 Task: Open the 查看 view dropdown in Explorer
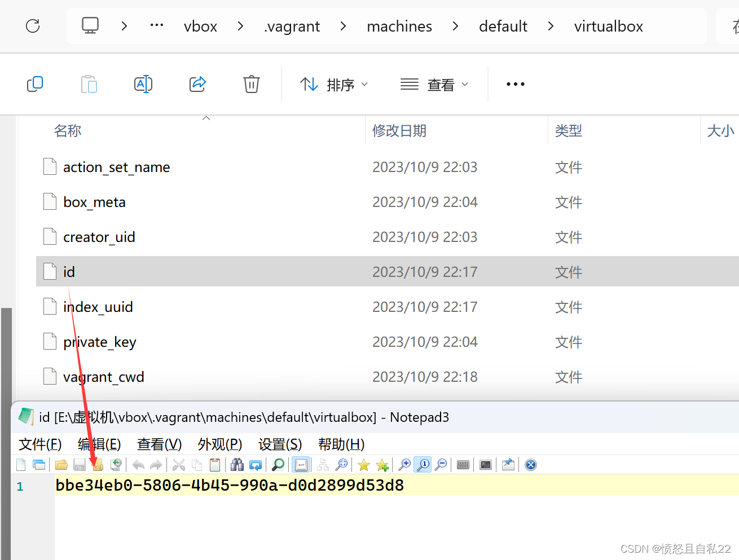434,85
